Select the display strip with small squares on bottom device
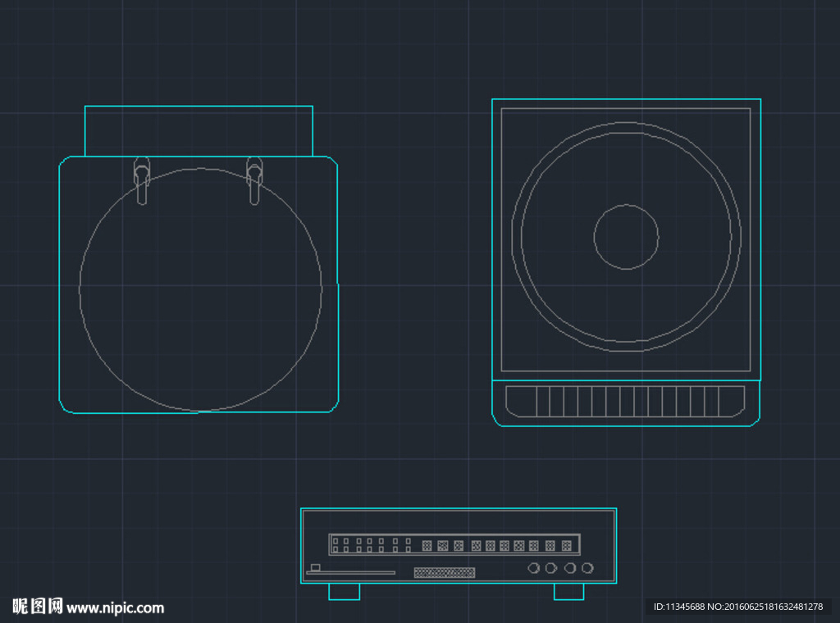This screenshot has width=840, height=623. tap(454, 545)
